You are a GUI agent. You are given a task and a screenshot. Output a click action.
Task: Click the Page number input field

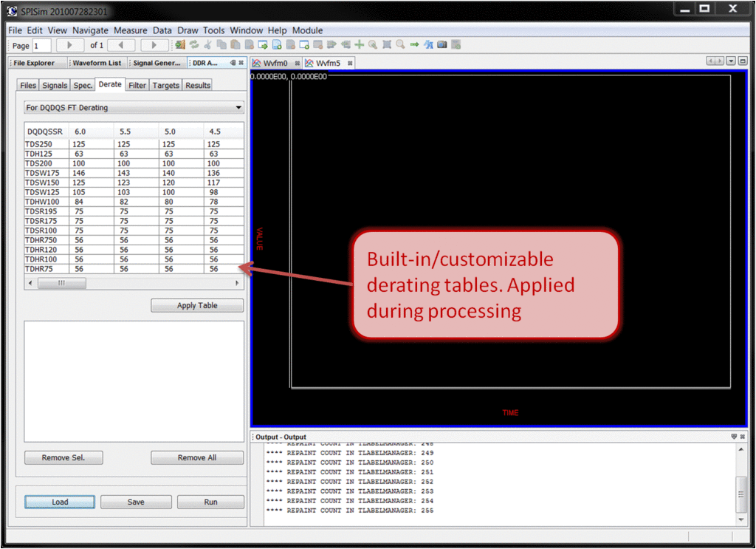(41, 46)
